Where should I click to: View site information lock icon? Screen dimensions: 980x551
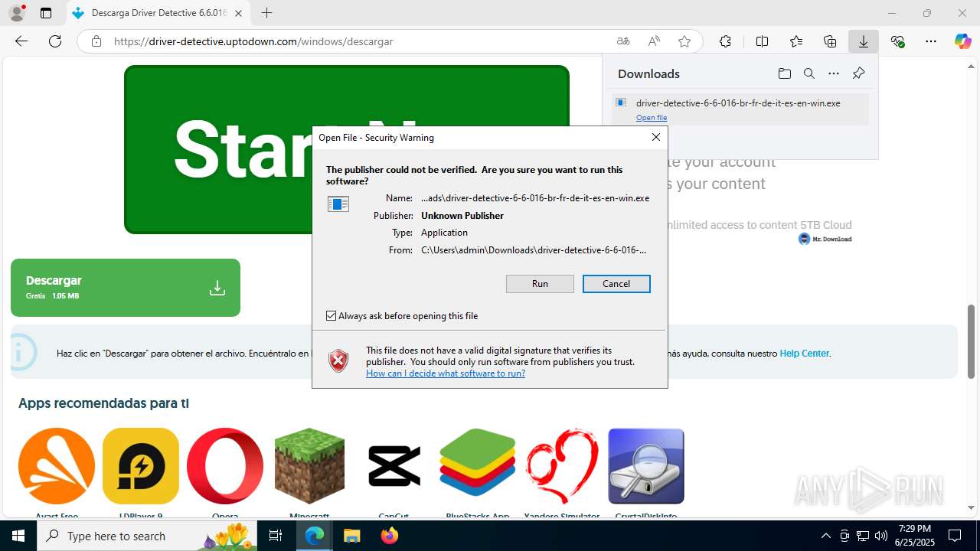[x=96, y=41]
